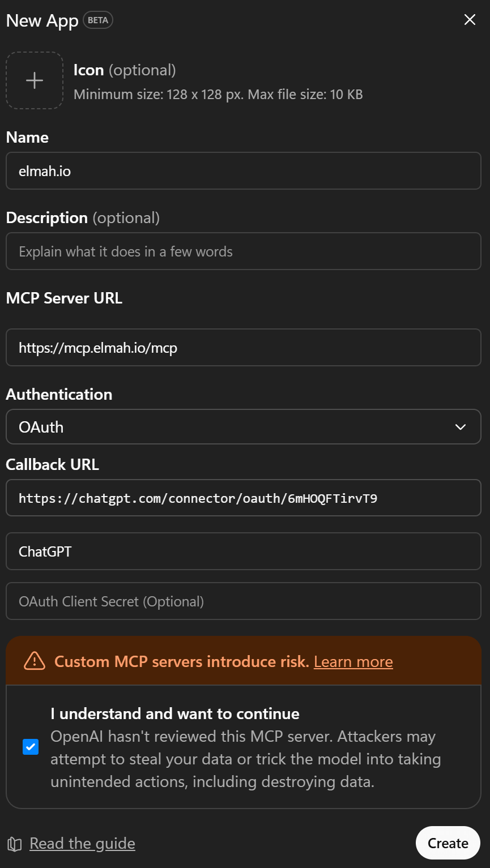Enable the I understand and want to continue checkbox
Viewport: 490px width, 868px height.
tap(30, 747)
